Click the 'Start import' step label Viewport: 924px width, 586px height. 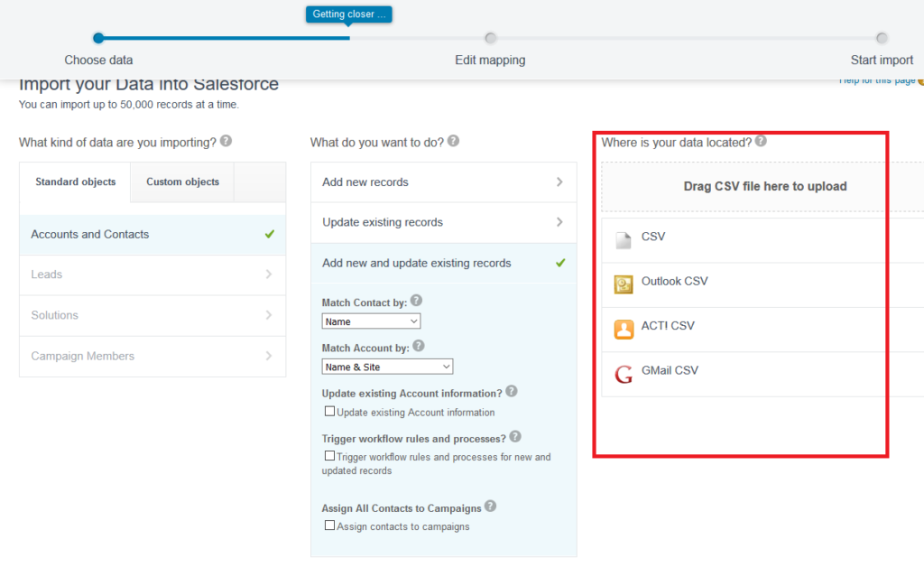pyautogui.click(x=882, y=60)
